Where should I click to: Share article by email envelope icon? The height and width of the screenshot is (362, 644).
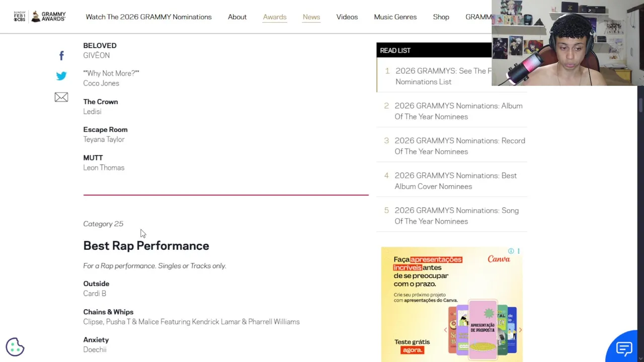tap(61, 97)
